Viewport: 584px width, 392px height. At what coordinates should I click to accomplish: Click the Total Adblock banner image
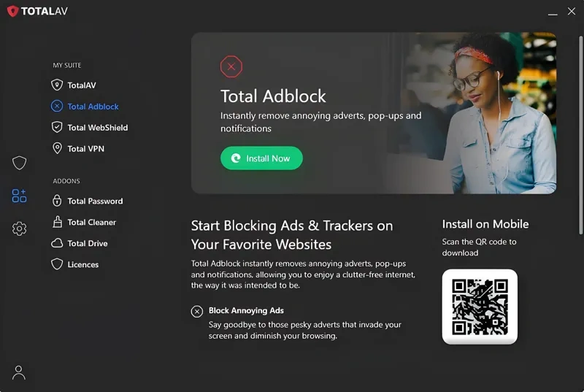click(x=374, y=113)
